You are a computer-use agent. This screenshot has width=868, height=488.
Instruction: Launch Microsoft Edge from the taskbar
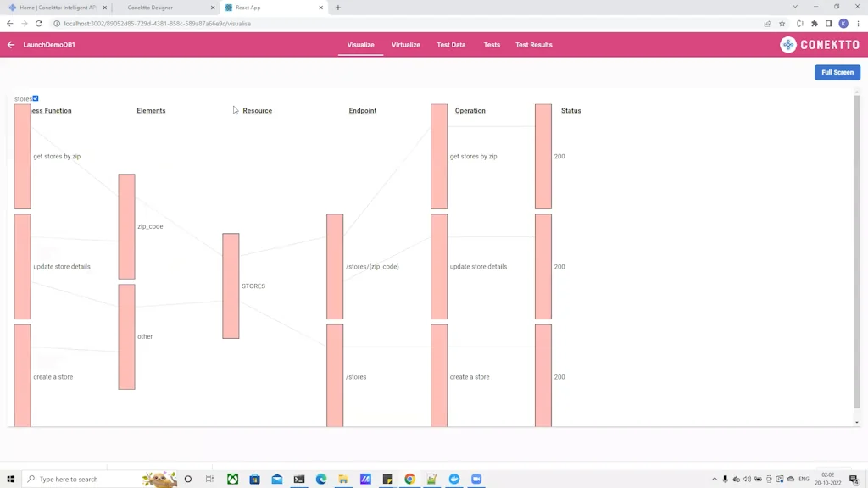[321, 479]
